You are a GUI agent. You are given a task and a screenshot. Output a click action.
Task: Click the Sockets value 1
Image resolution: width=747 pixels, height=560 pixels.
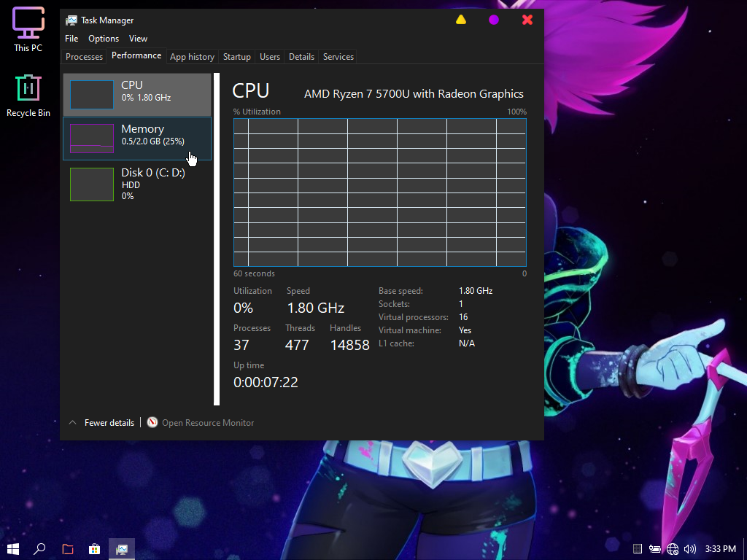(x=461, y=304)
